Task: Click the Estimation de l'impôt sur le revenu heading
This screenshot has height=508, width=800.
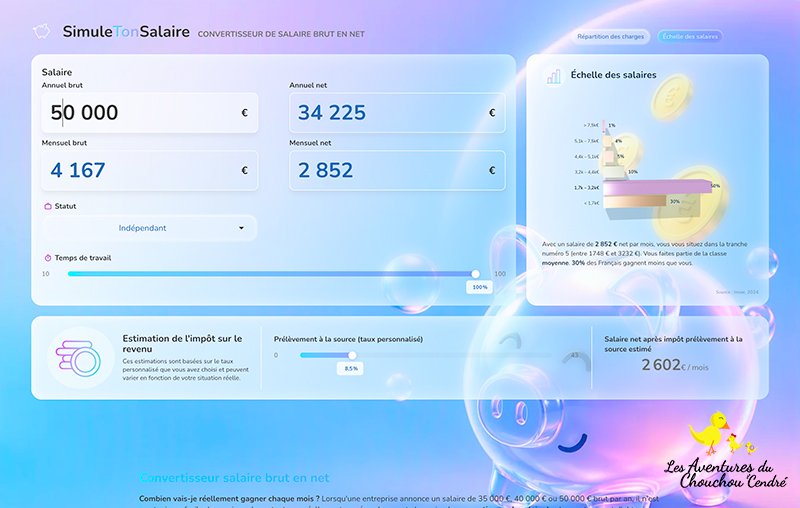Action: coord(182,344)
